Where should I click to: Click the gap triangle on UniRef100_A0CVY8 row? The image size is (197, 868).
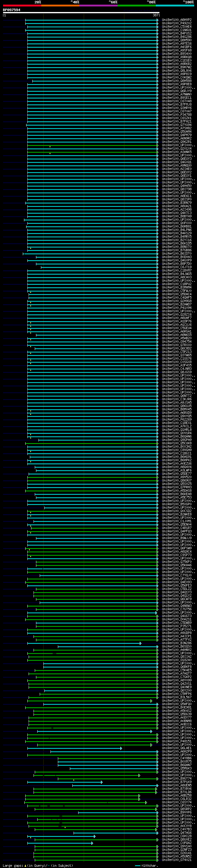click(65, 827)
